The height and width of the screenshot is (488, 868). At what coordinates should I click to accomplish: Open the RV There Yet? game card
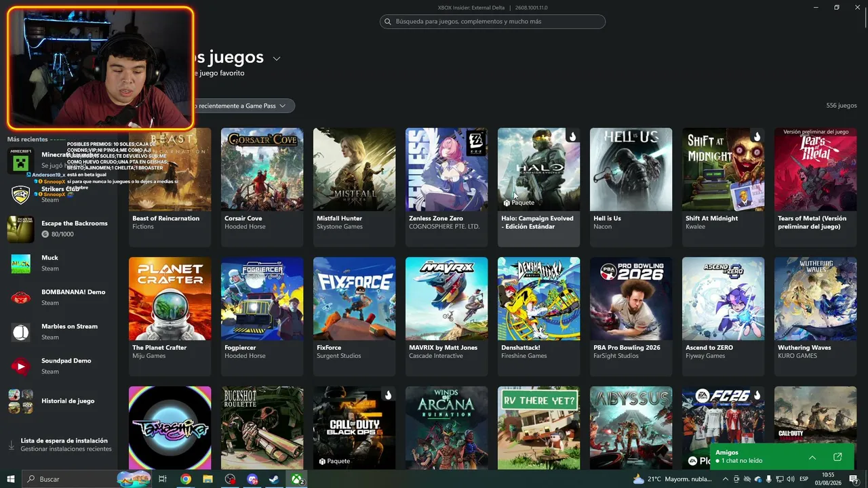point(538,428)
